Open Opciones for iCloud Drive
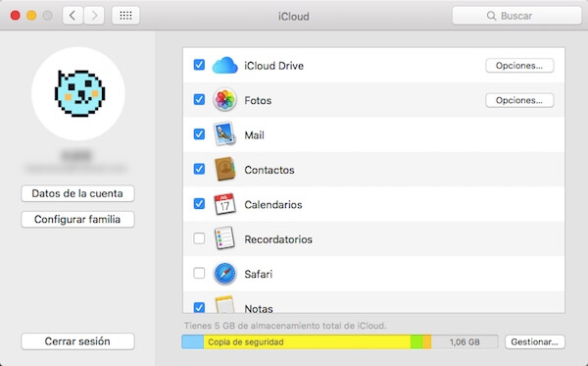The image size is (588, 366). 519,66
